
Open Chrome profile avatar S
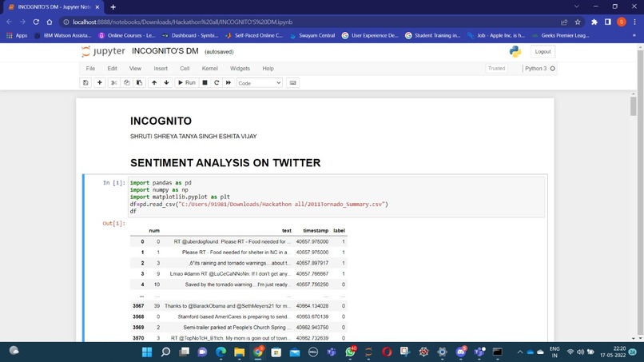click(621, 22)
